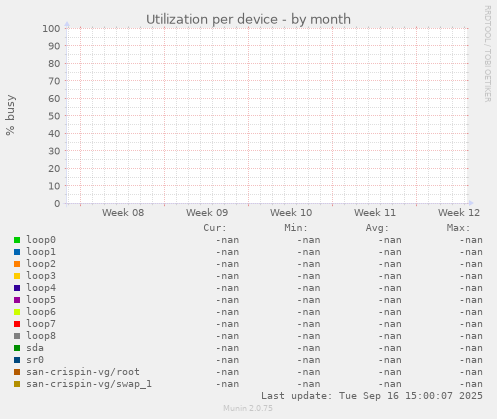The width and height of the screenshot is (497, 419).
Task: Click the Week 12 axis label
Action: [459, 213]
